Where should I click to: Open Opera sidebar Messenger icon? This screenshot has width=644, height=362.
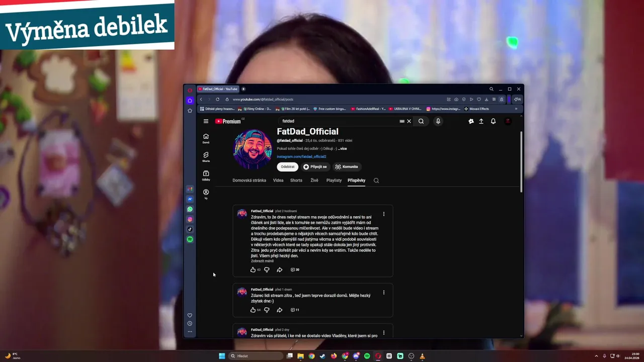pyautogui.click(x=190, y=199)
